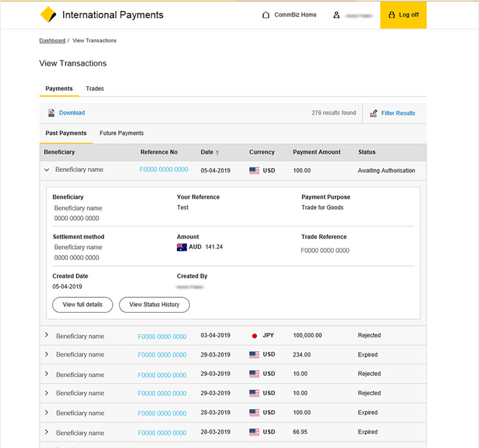Expand the 234.00 USD Expired payment row
This screenshot has width=479, height=448.
coord(47,354)
